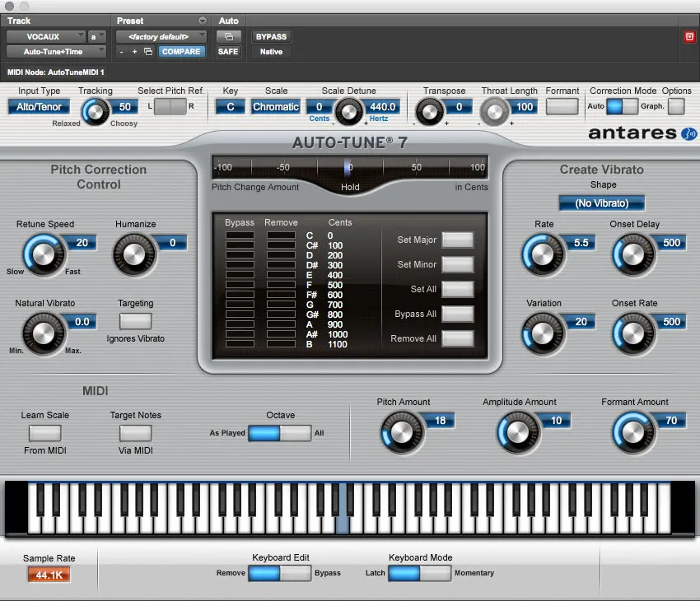Click the Antares logo icon
Image resolution: width=700 pixels, height=601 pixels.
tap(688, 133)
